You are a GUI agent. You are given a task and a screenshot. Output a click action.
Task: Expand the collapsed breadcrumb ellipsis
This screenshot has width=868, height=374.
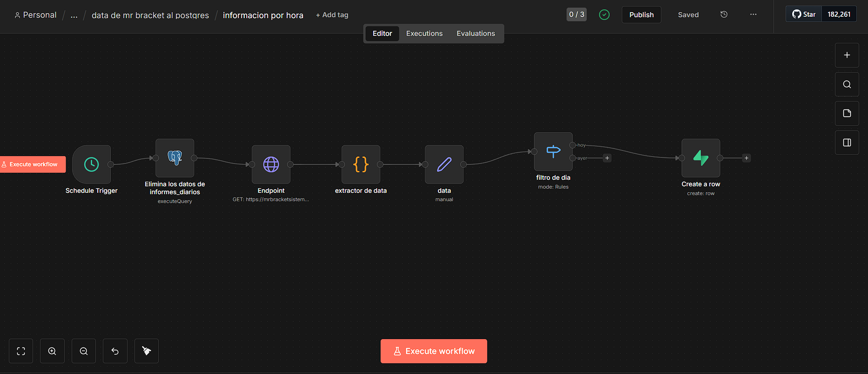click(x=74, y=15)
